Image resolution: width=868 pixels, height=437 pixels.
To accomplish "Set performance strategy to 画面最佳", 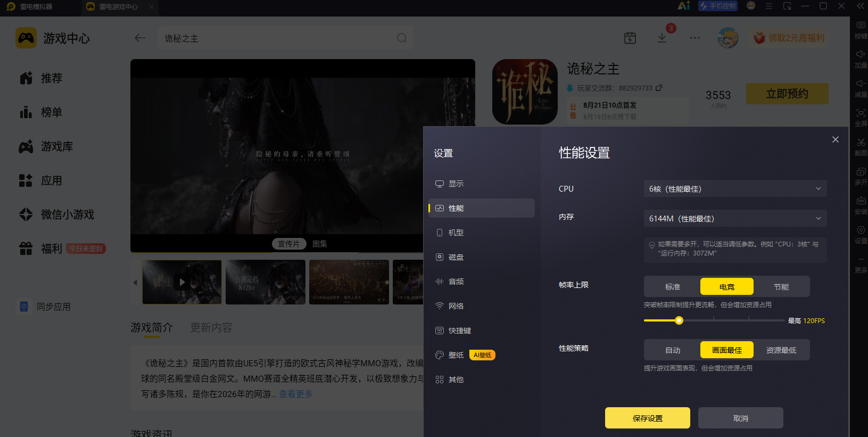I will tap(727, 350).
